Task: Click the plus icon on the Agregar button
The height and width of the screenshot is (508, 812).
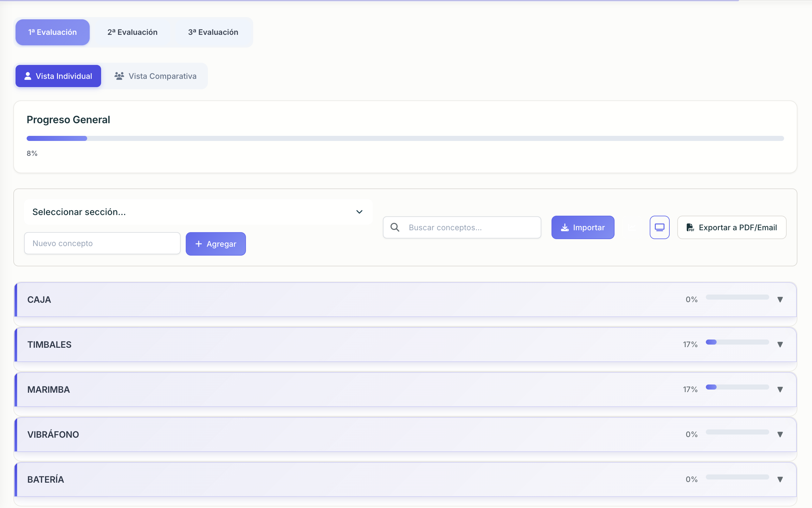Action: [x=199, y=244]
